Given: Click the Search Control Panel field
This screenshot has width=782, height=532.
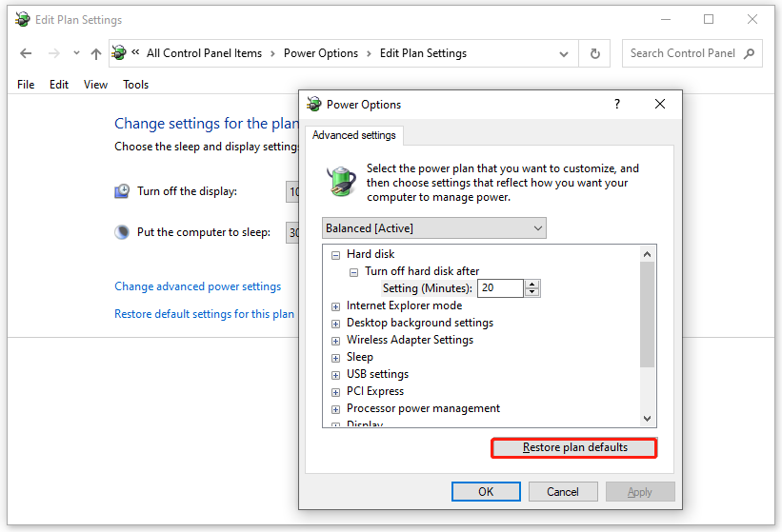Looking at the screenshot, I should click(x=682, y=53).
